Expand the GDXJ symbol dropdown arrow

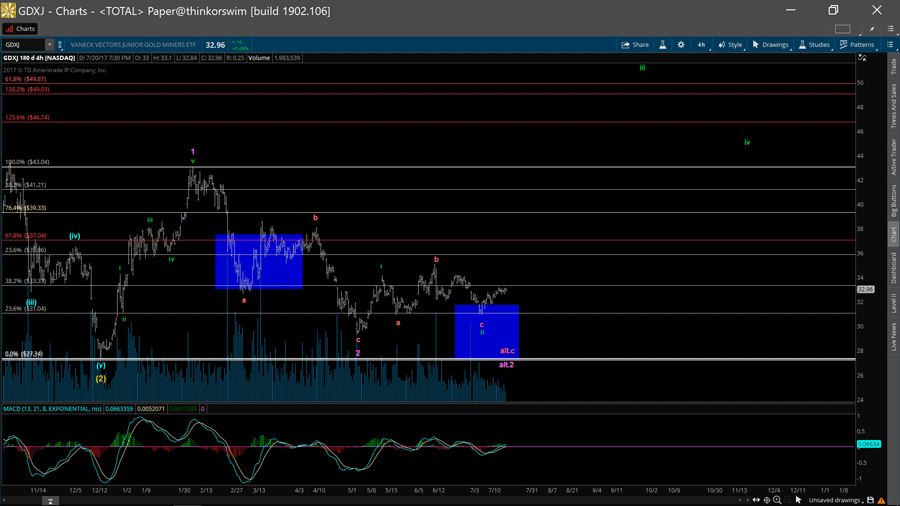(49, 45)
